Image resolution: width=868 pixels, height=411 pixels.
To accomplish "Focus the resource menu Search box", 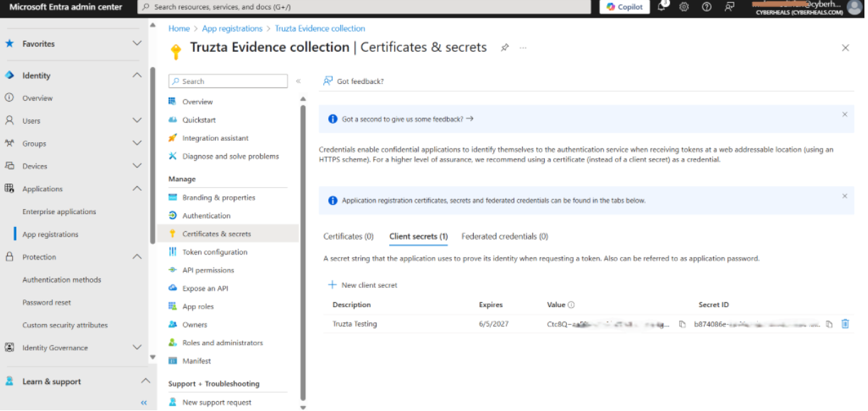I will [228, 81].
